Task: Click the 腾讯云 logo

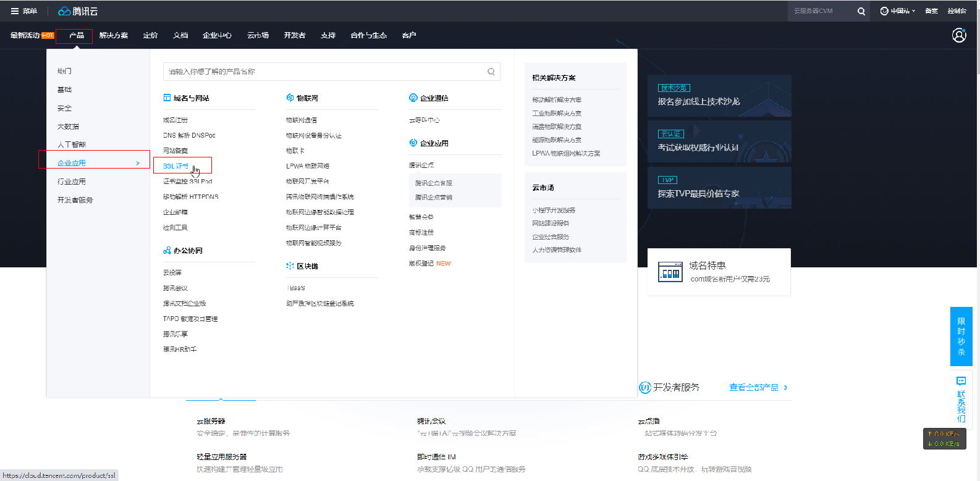Action: coord(78,11)
